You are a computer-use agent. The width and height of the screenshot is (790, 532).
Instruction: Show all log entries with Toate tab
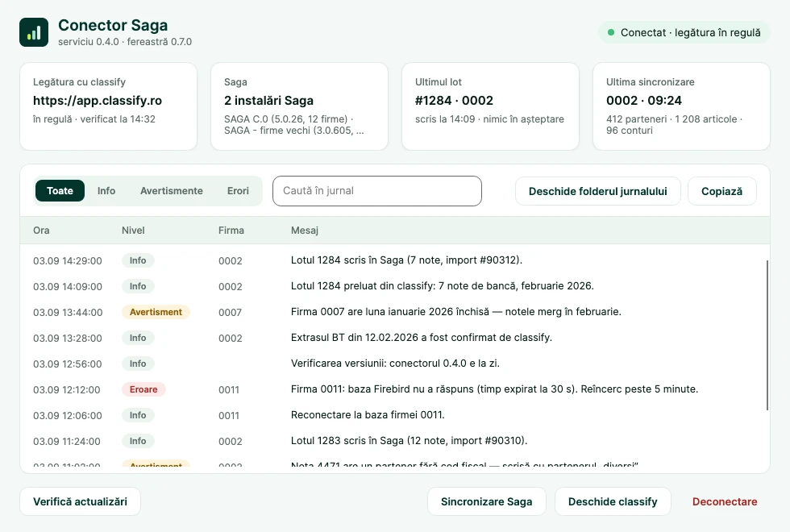click(60, 191)
